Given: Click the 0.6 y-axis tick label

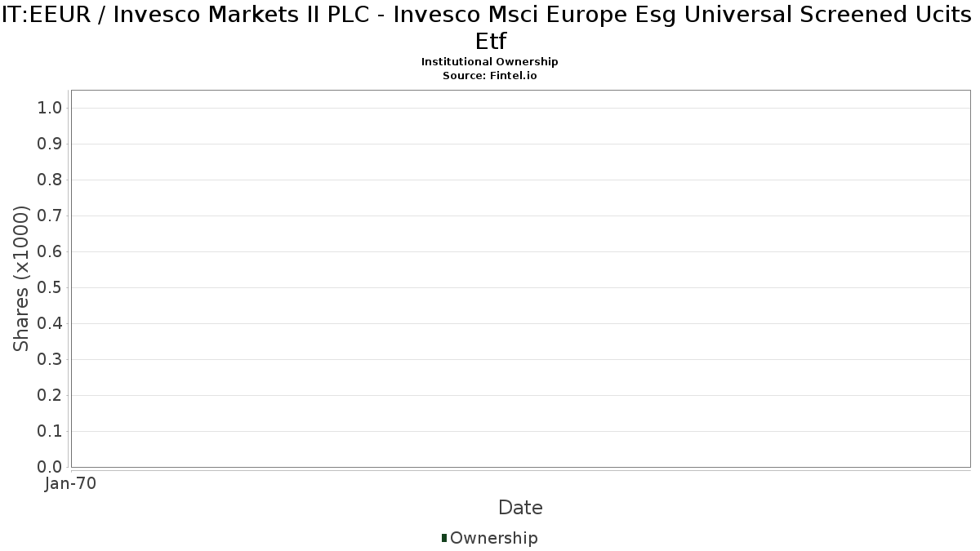Looking at the screenshot, I should pos(51,252).
